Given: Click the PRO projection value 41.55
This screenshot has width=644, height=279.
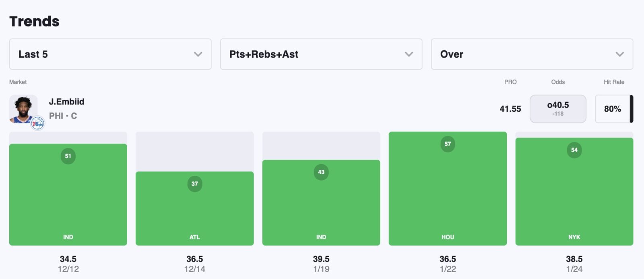Looking at the screenshot, I should 510,109.
